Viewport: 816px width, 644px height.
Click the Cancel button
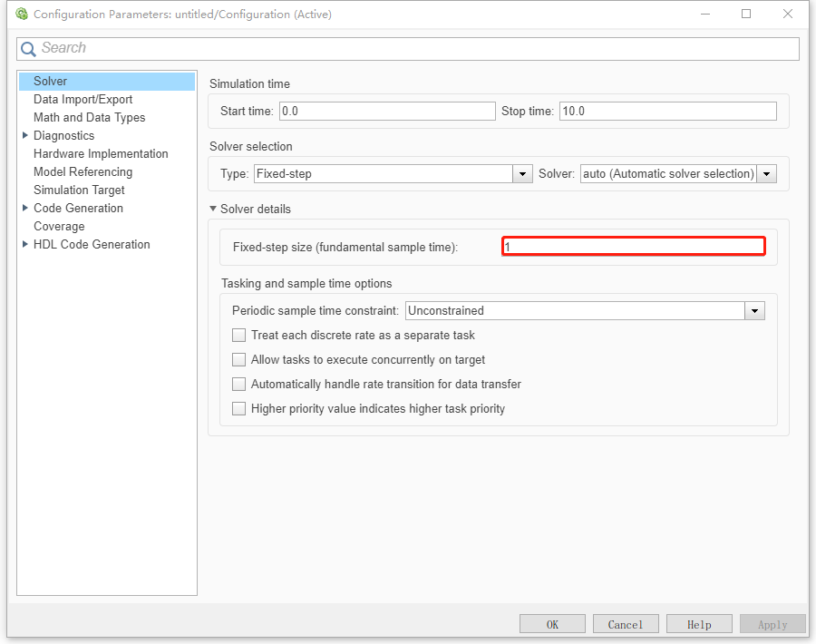[626, 624]
